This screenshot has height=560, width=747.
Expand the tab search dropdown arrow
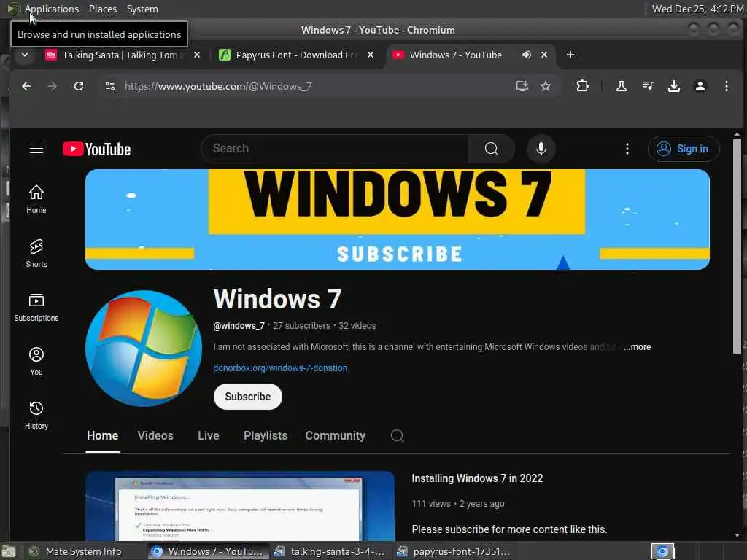24,55
